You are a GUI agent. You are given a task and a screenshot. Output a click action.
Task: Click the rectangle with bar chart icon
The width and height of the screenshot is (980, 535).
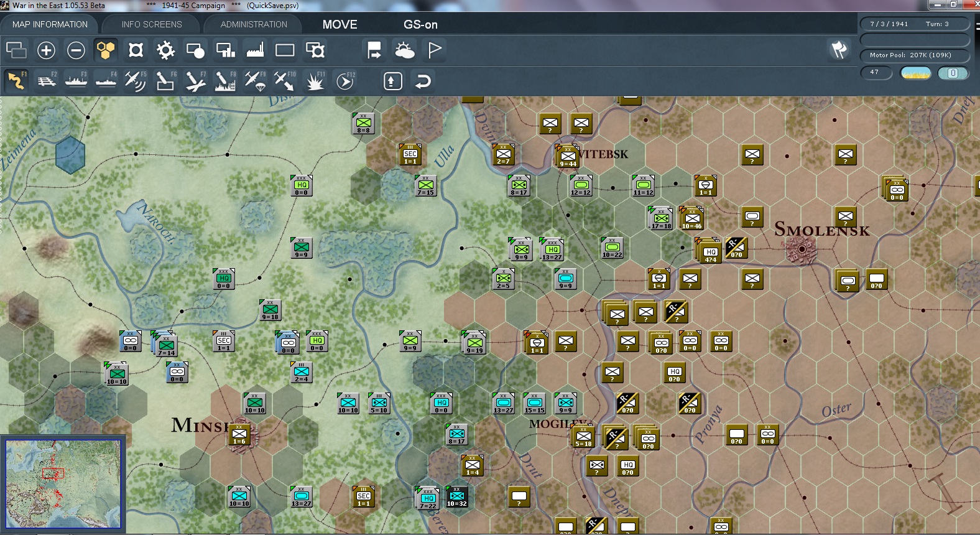pyautogui.click(x=225, y=50)
